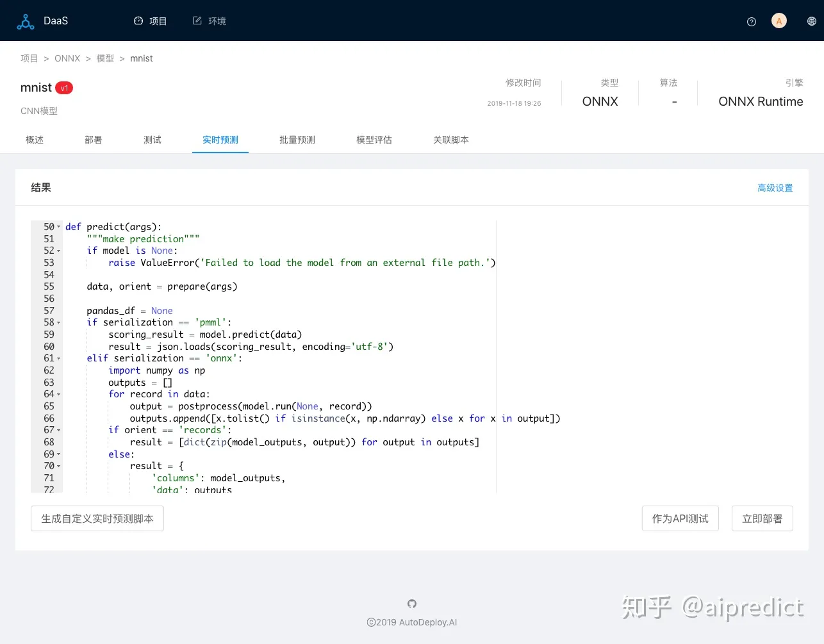Click the v1 version badge
The width and height of the screenshot is (824, 644).
click(64, 88)
